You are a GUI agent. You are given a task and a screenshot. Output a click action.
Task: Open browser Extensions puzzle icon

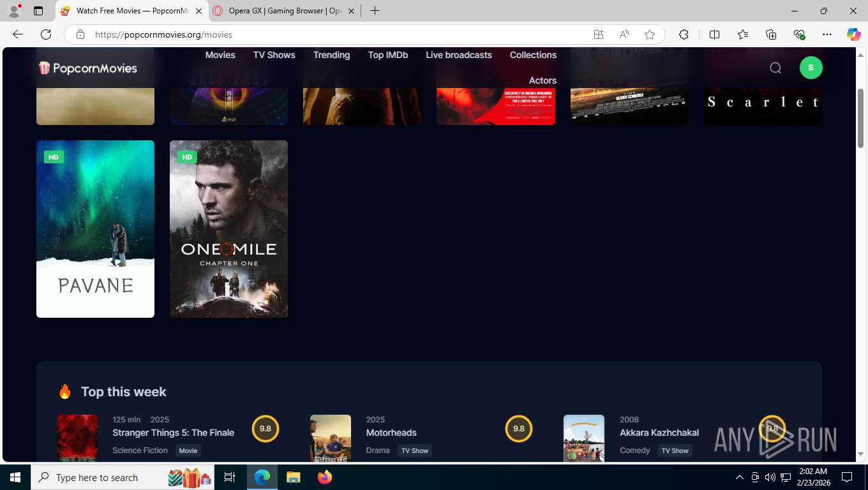[x=684, y=34]
